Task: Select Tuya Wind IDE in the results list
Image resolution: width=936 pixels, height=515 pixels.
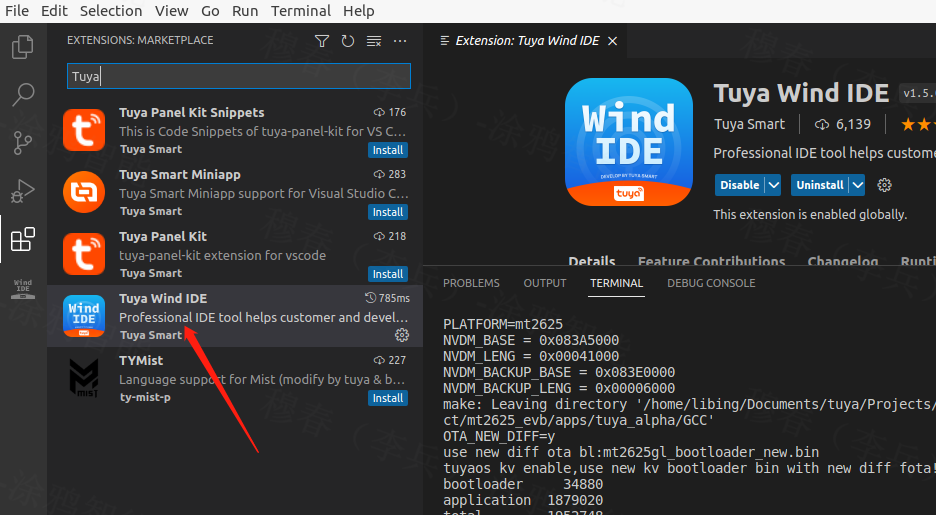Action: (235, 316)
